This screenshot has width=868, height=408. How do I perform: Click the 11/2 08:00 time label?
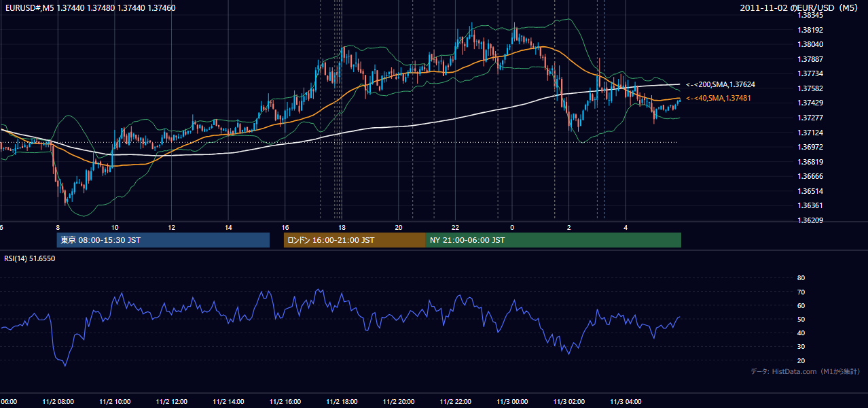(58, 401)
